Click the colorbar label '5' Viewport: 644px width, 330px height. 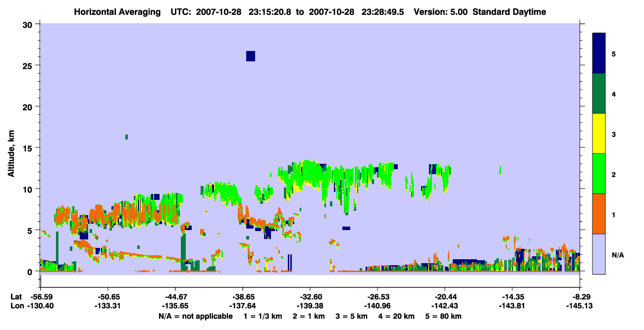(x=614, y=53)
